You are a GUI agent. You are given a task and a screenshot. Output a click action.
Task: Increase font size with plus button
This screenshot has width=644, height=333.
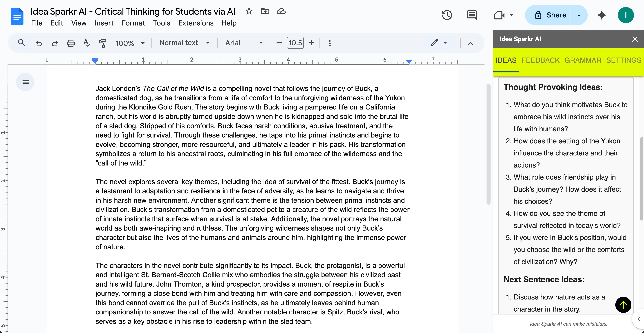click(x=311, y=43)
